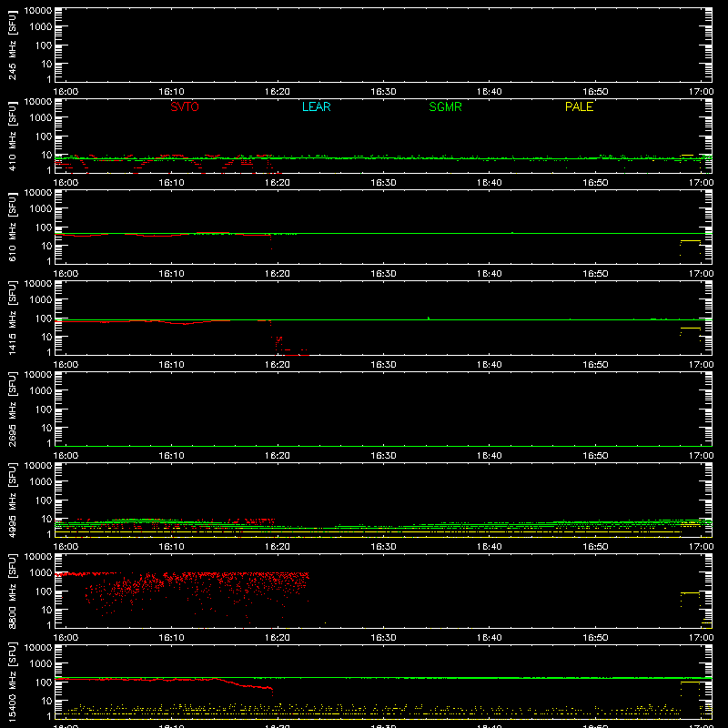Click 16:30 time label under 245 MHz panel
This screenshot has width=728, height=728.
coord(383,92)
